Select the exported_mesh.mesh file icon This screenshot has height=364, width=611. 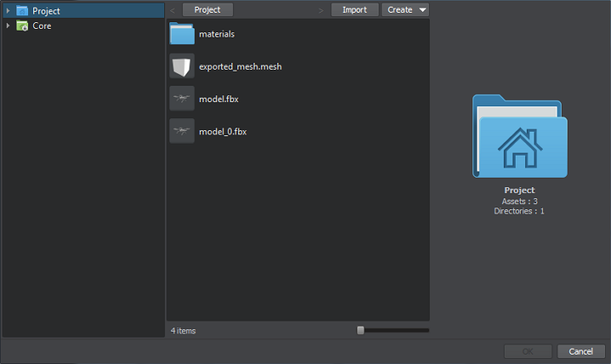coord(182,65)
